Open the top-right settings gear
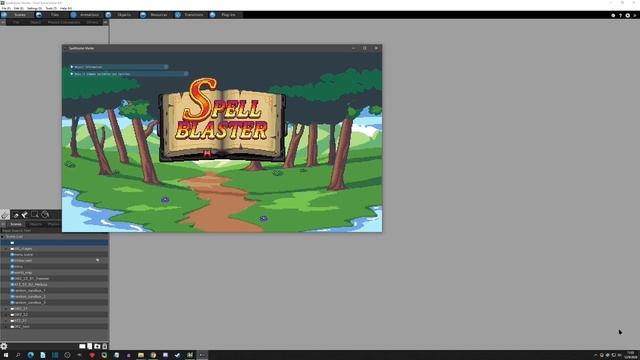The height and width of the screenshot is (360, 640). pos(628,15)
